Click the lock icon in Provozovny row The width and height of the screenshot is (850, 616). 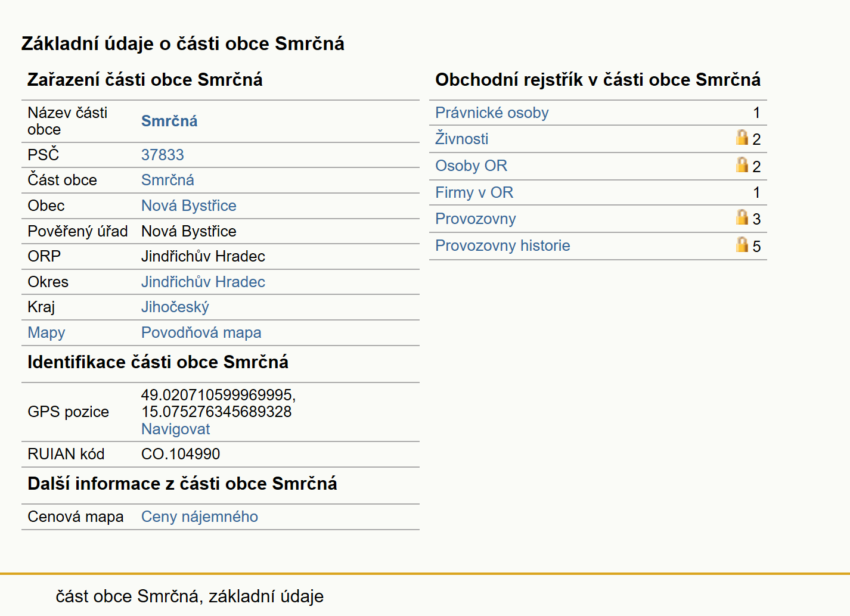742,217
